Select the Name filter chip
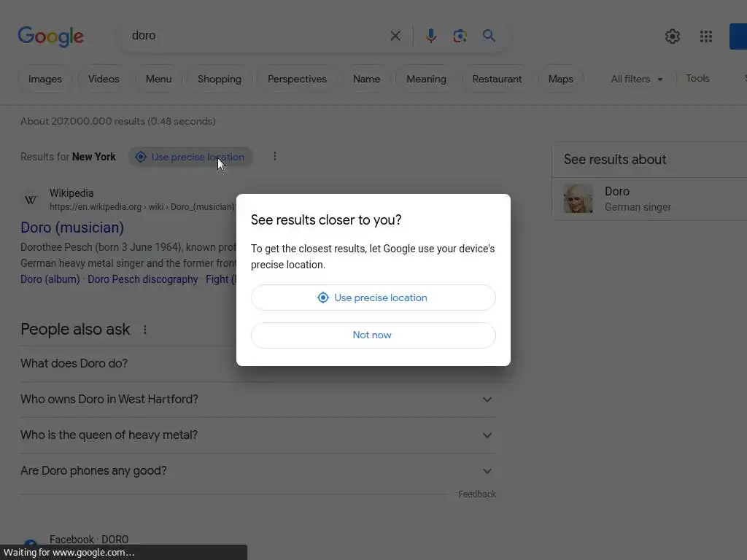The height and width of the screenshot is (560, 747). [366, 79]
